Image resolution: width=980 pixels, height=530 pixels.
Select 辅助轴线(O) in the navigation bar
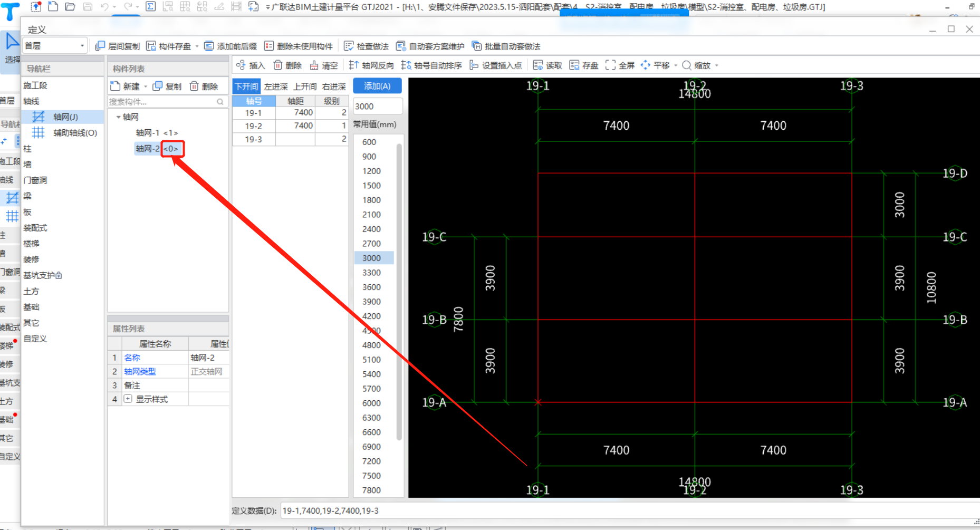[x=63, y=133]
